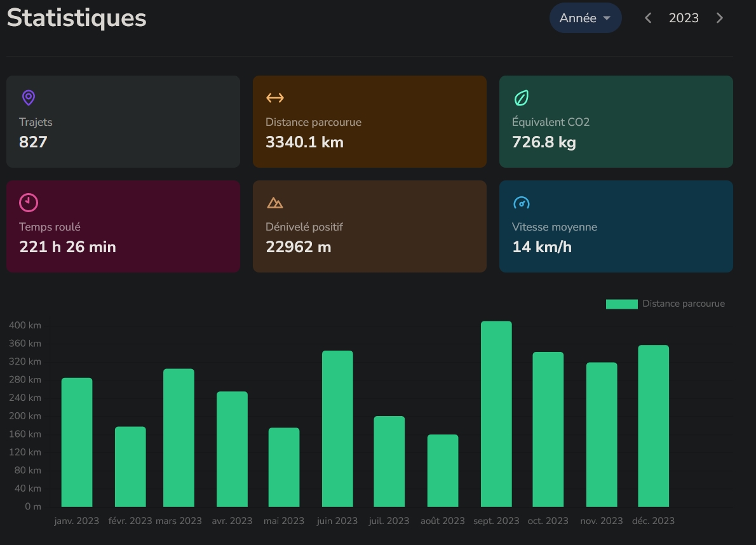
Task: Toggle Distance parcourue legend label
Action: pyautogui.click(x=683, y=304)
